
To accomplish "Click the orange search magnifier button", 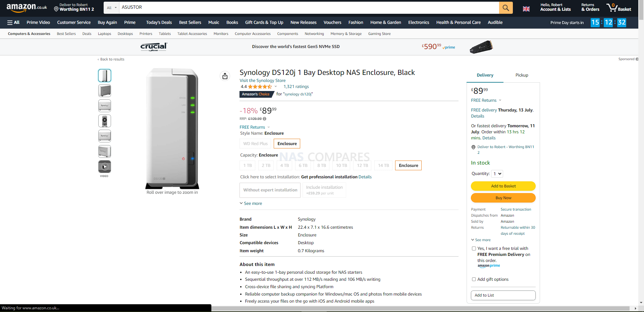I will pyautogui.click(x=506, y=7).
